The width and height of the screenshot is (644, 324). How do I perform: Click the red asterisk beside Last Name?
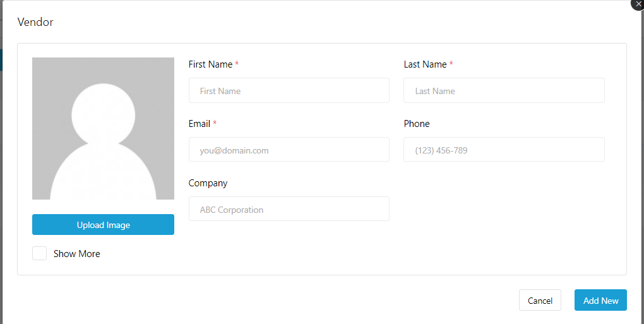click(x=451, y=64)
